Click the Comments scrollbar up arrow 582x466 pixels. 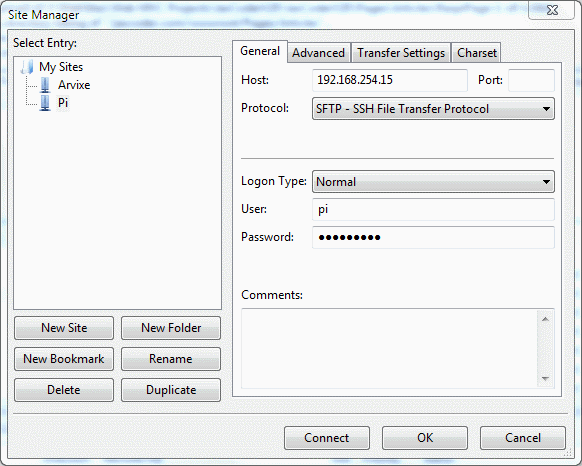[x=545, y=319]
